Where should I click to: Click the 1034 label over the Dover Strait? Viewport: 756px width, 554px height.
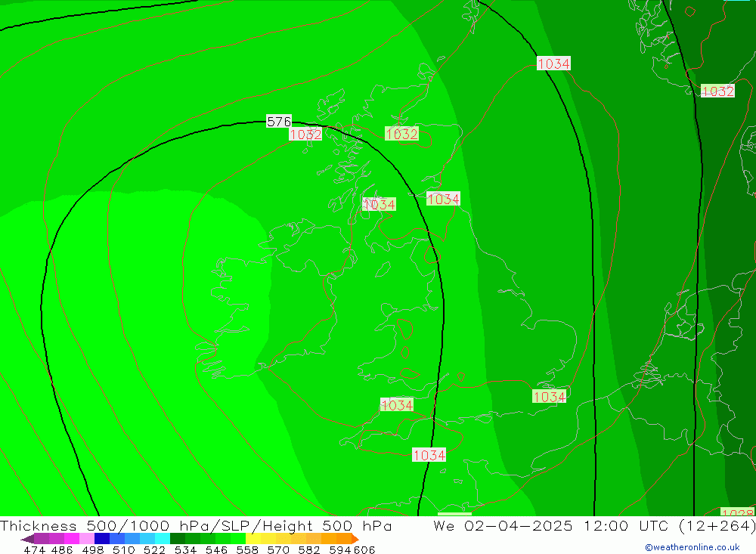pos(549,397)
